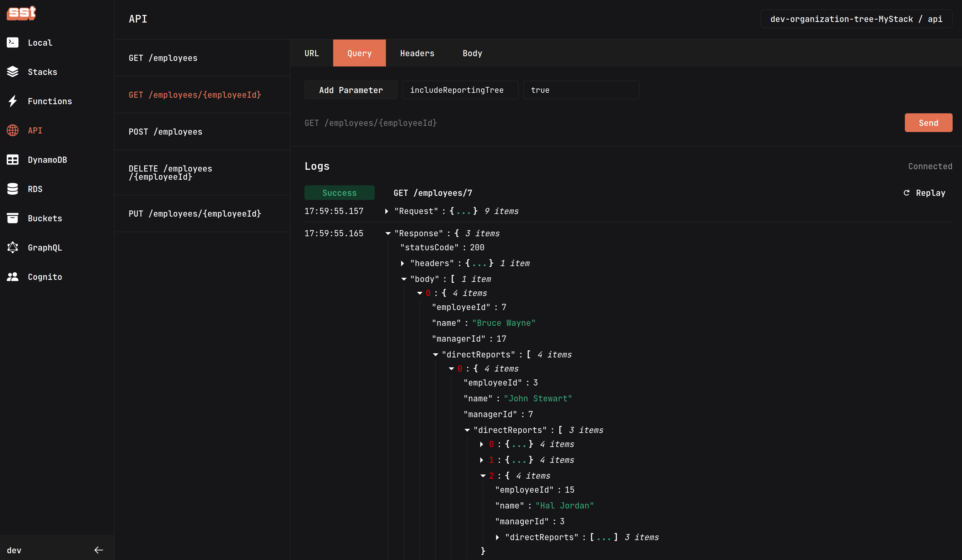Switch to the Headers tab
The height and width of the screenshot is (560, 962).
coord(417,53)
